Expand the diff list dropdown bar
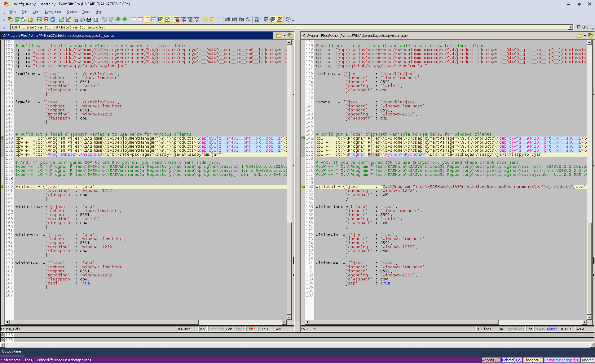 [570, 27]
